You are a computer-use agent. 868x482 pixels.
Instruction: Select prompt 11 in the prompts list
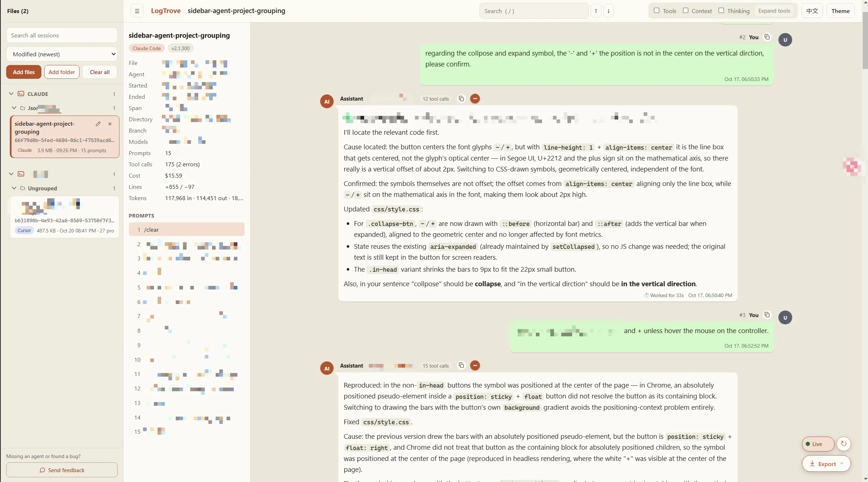pyautogui.click(x=187, y=374)
